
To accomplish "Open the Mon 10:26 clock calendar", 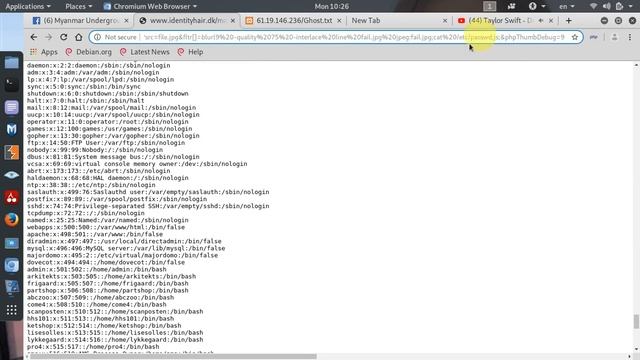I will (331, 6).
